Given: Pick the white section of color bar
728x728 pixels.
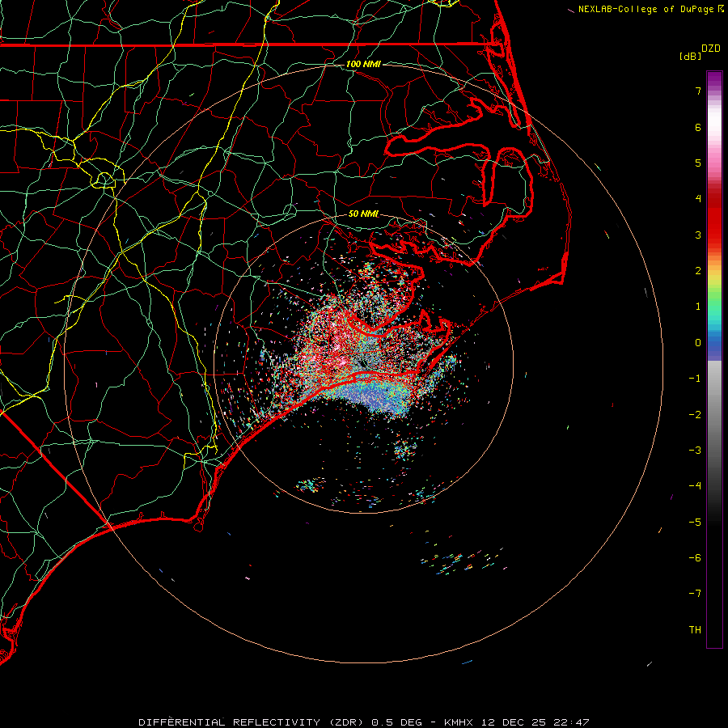Looking at the screenshot, I should click(714, 125).
